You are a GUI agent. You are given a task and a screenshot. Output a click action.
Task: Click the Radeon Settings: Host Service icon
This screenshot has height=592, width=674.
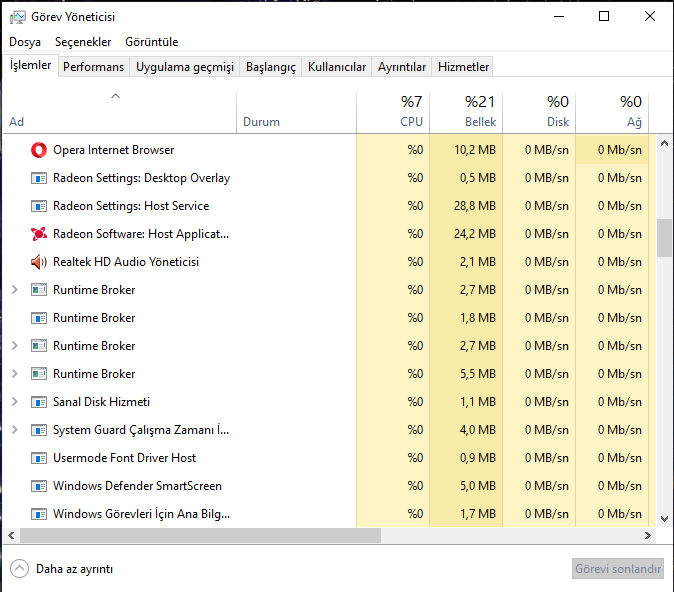39,206
